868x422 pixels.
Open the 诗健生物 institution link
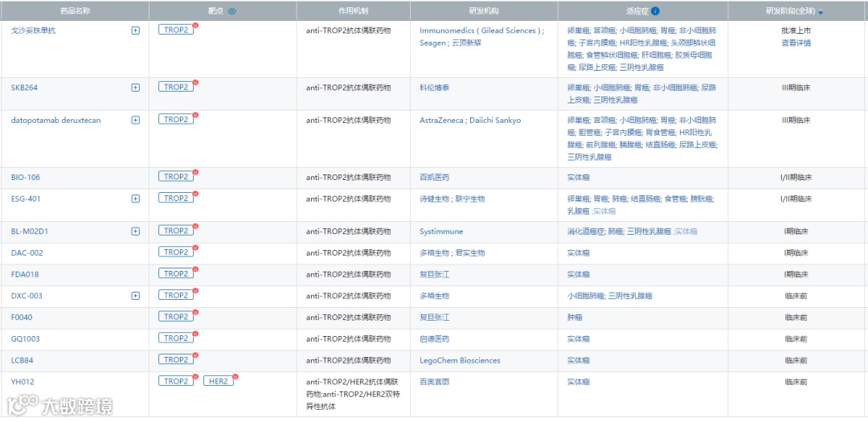click(x=435, y=199)
